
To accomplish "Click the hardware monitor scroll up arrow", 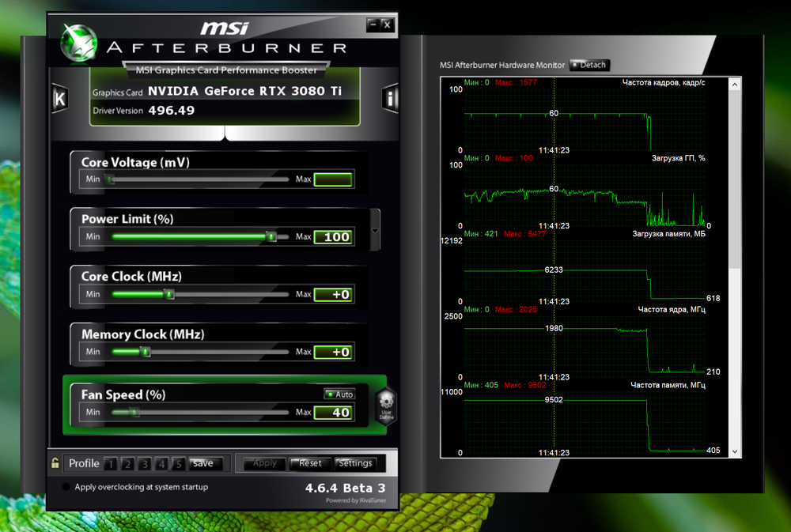I will tap(735, 85).
